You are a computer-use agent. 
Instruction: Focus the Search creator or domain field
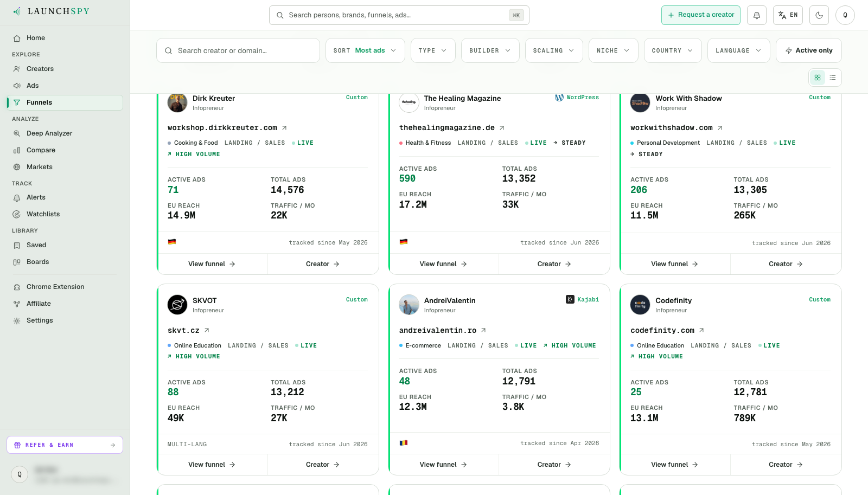tap(238, 50)
